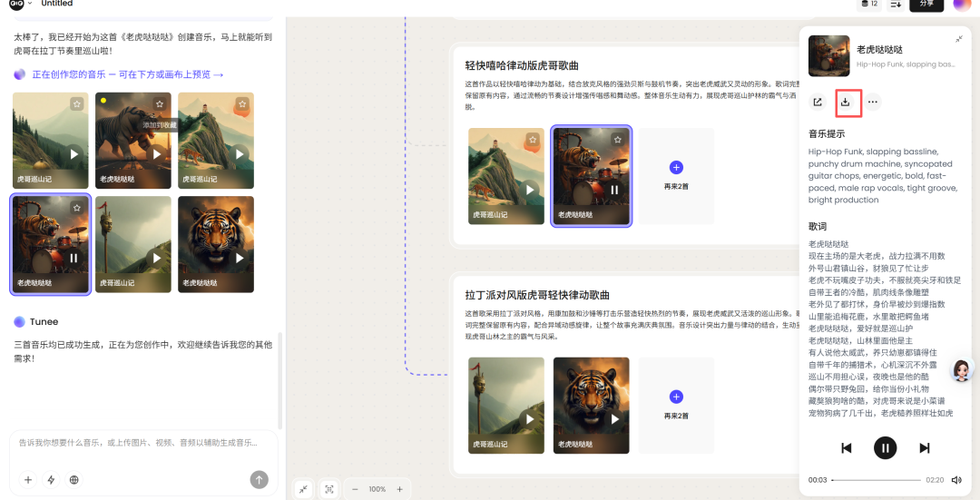Download the 老虎哒哒哒 track

coord(845,102)
